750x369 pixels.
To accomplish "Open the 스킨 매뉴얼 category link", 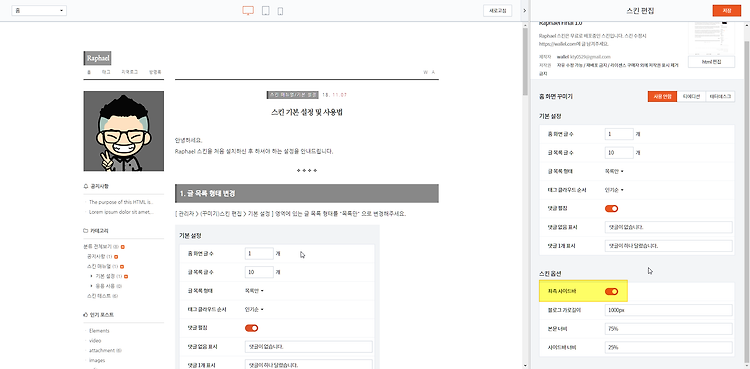I will [99, 267].
